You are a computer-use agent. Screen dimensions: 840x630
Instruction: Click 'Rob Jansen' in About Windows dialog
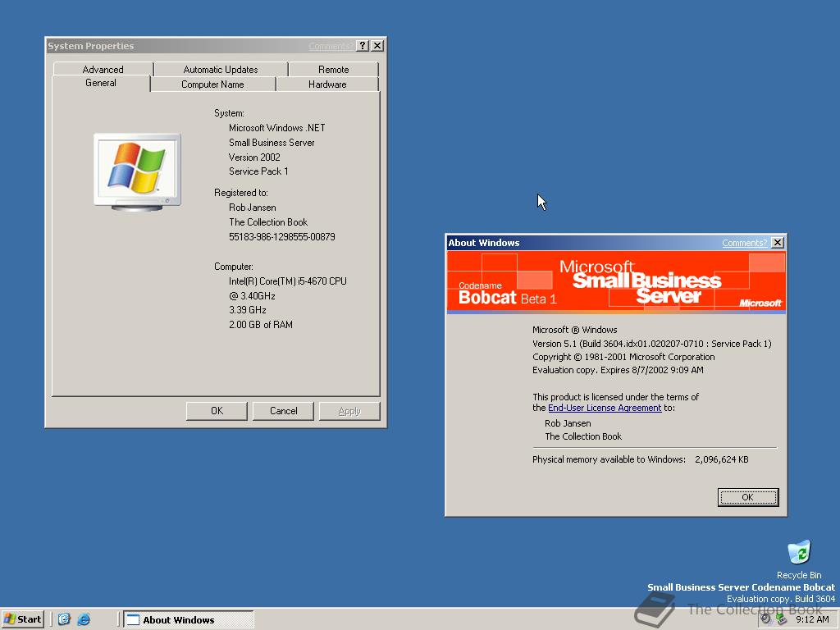pos(568,423)
